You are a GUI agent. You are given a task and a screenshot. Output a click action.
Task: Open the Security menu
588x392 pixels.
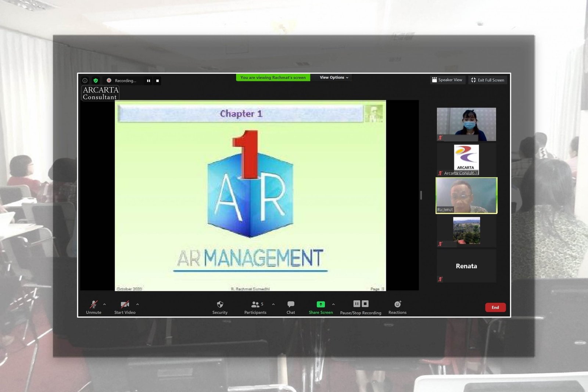[x=220, y=307]
